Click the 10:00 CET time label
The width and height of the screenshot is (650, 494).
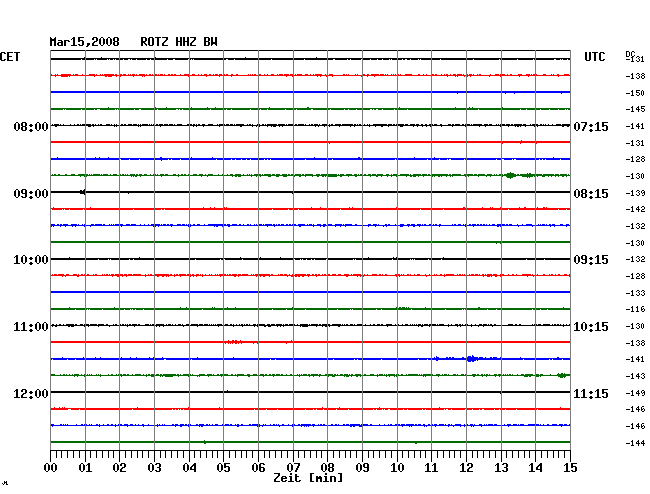[31, 260]
